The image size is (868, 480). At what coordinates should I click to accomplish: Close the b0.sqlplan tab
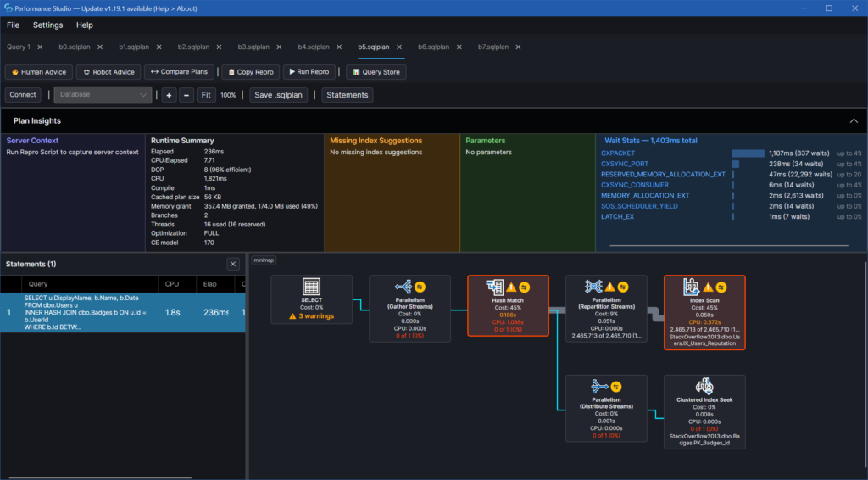(100, 47)
